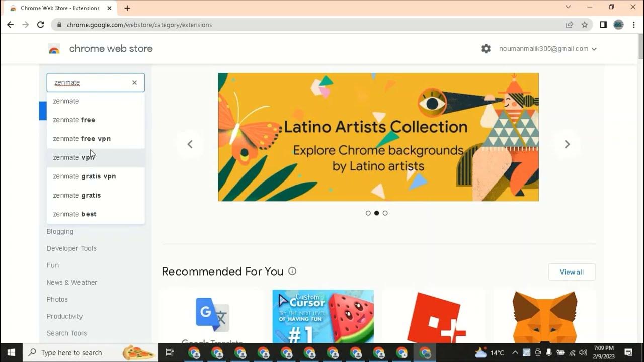This screenshot has height=362, width=644.
Task: Open the Chrome profile avatar
Action: point(618,25)
